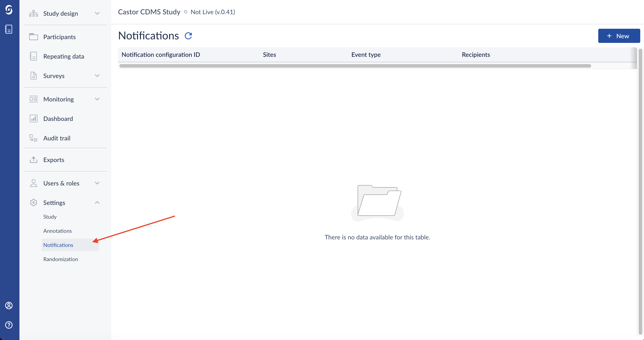Expand Users & roles section
Viewport: 644px width, 340px height.
click(97, 183)
